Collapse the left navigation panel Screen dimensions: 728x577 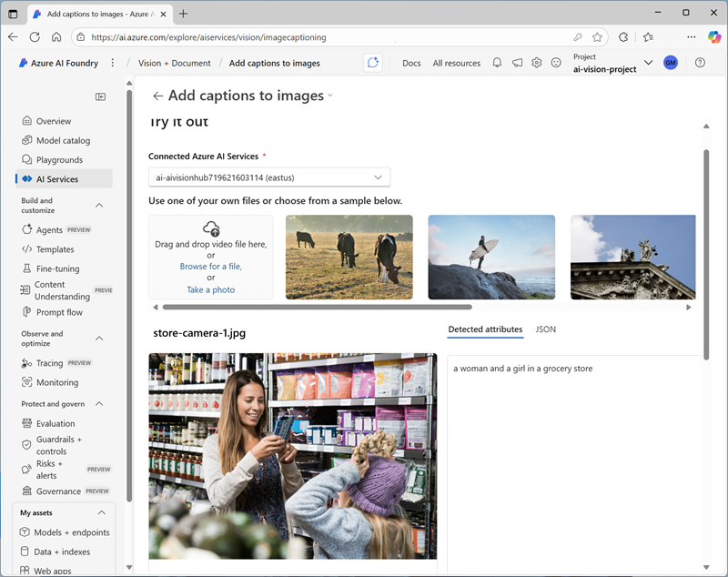[x=100, y=96]
